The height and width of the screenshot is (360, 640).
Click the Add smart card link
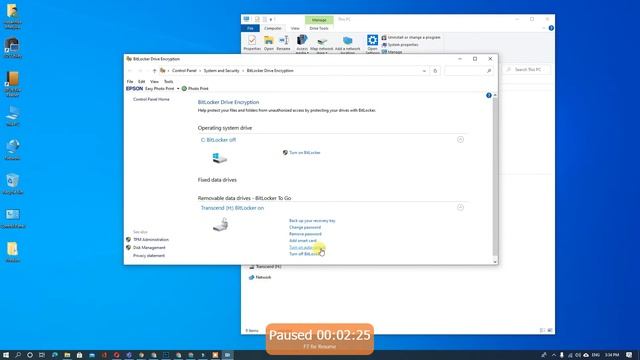(x=303, y=241)
